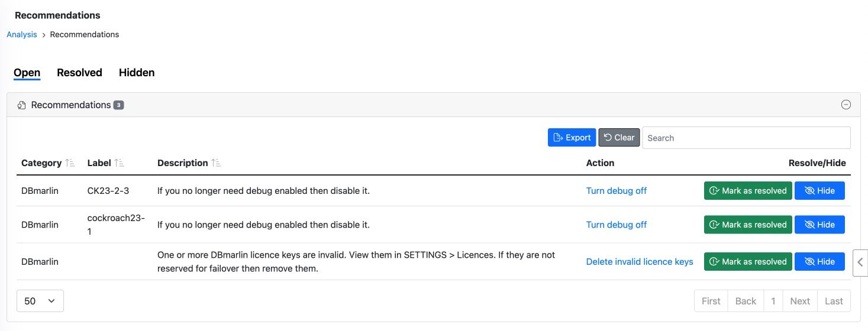Click the Recommendations page title
Screen dimensions: 868x331
[x=57, y=15]
